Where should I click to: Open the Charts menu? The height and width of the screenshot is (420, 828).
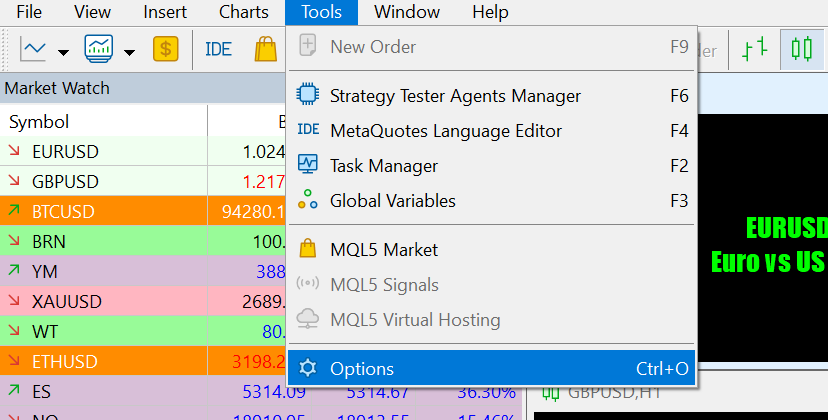(x=243, y=12)
